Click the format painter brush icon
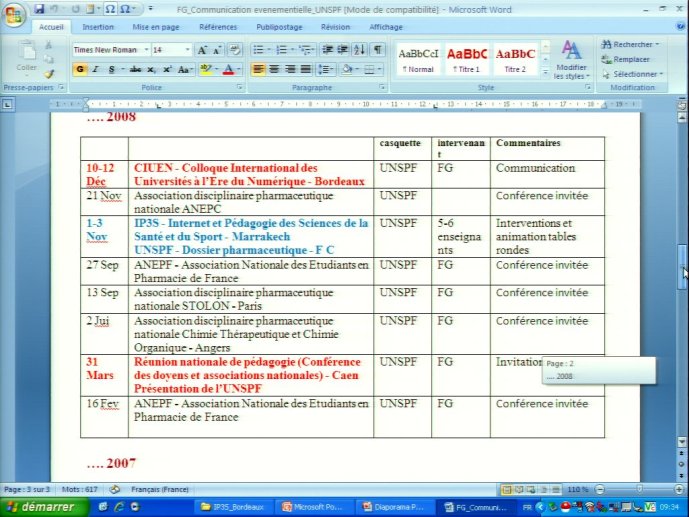 [49, 74]
